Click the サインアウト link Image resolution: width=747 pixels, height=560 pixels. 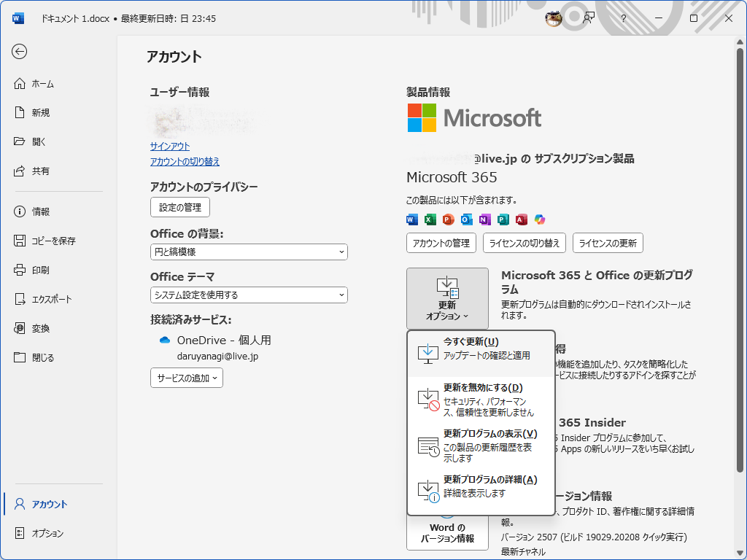(x=169, y=146)
